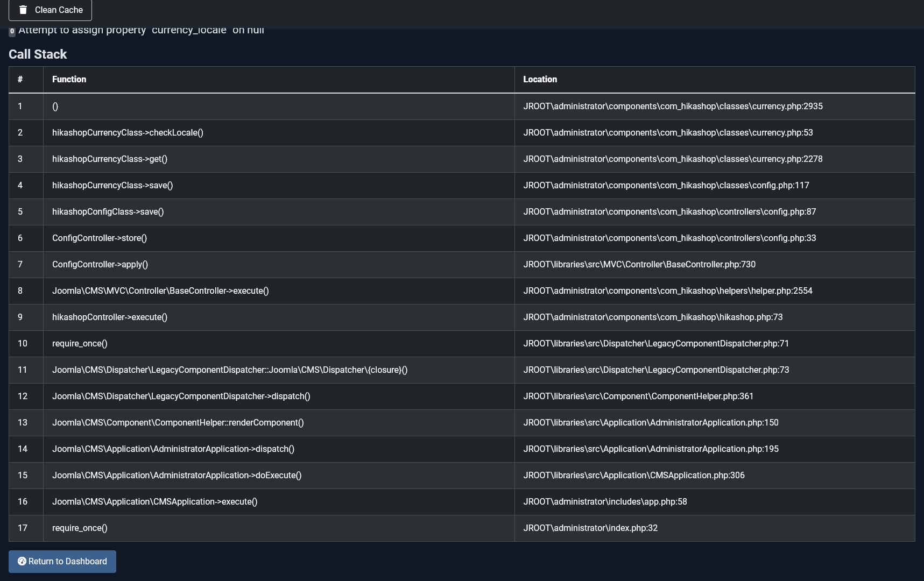Click the currency.php:2935 location entry
This screenshot has width=924, height=581.
coord(673,106)
